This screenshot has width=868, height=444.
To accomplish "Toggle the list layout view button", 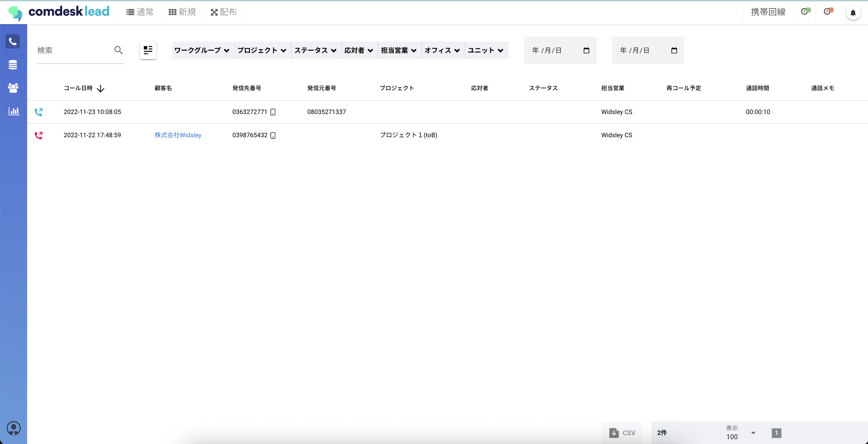I will coord(148,50).
